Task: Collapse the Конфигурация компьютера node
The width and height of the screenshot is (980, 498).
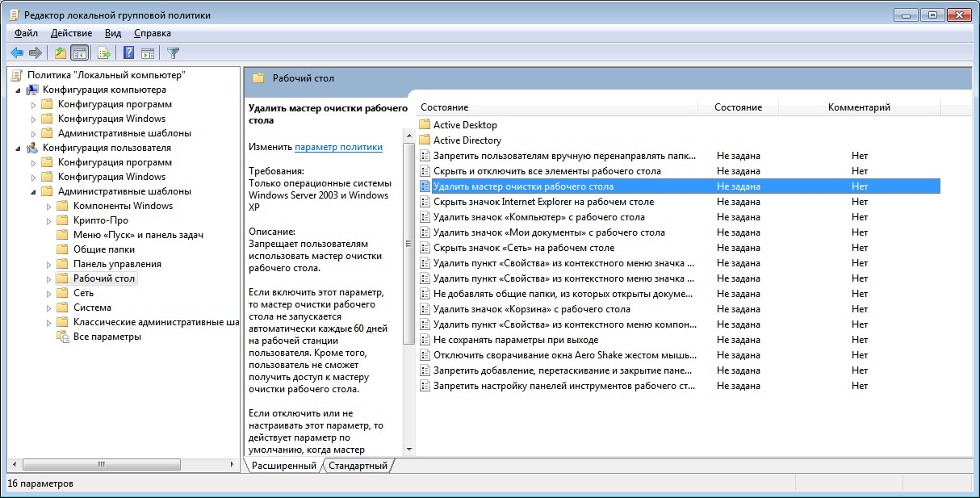Action: [x=19, y=90]
